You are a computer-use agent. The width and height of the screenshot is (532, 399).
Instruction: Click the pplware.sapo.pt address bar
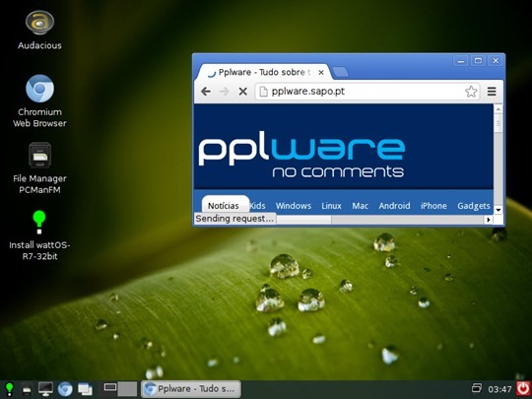(367, 92)
